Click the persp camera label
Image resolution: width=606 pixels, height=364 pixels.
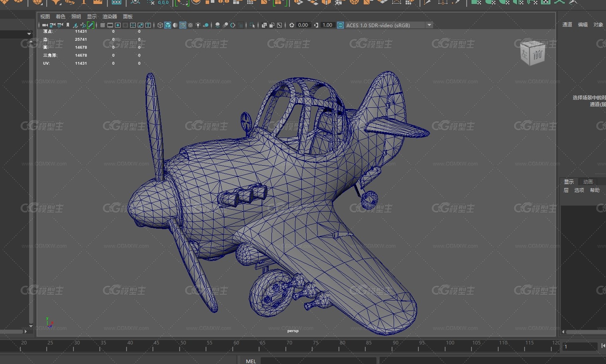(293, 330)
